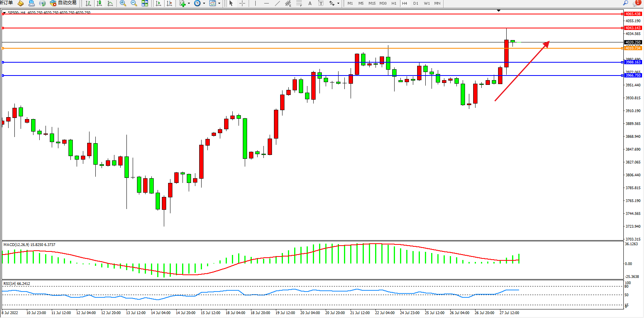Open the indicators list dropdown arrow
The image size is (644, 318).
click(x=189, y=4)
